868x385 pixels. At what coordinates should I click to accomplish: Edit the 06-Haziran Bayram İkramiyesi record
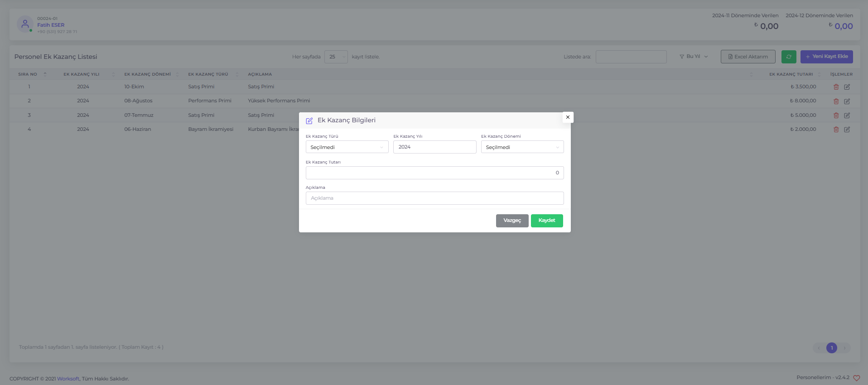tap(847, 130)
